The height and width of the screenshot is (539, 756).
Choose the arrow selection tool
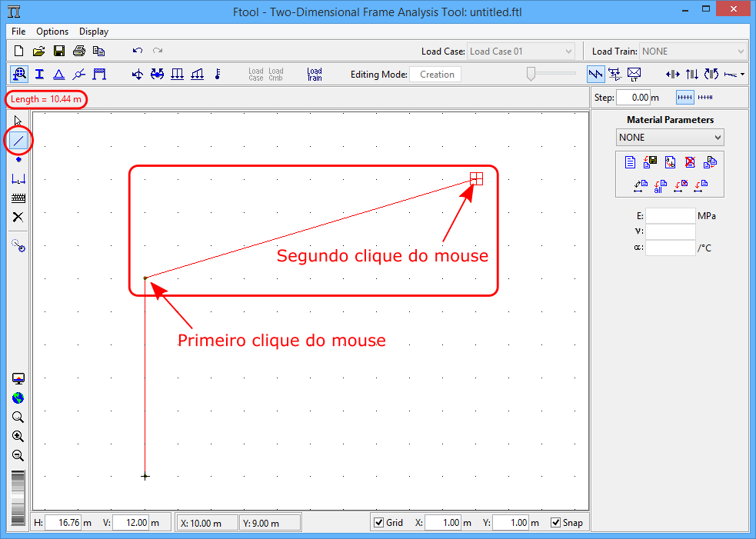18,121
